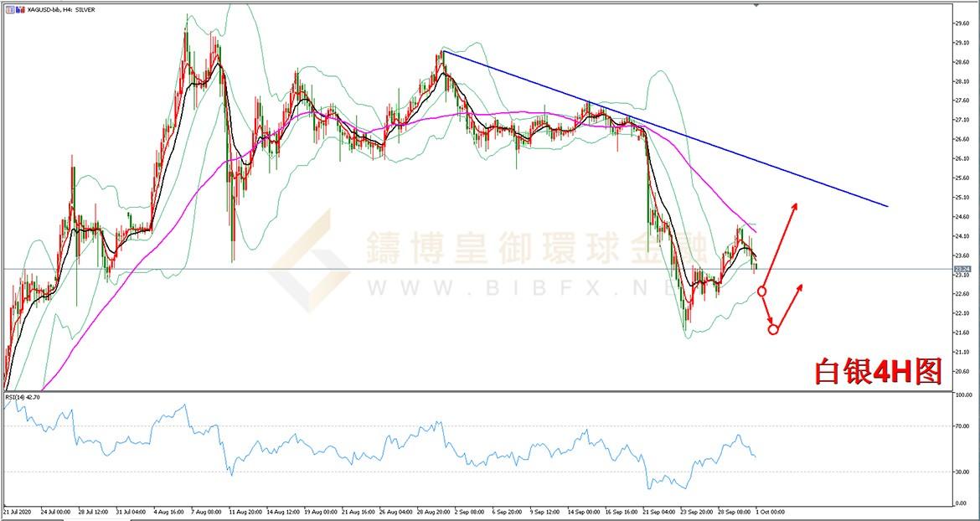Screen dimensions: 980x521
Task: Select the blue descending trendline
Action: tap(670, 130)
